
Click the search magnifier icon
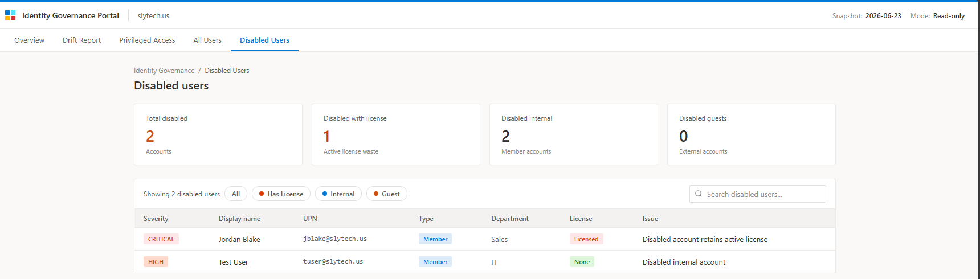coord(699,194)
